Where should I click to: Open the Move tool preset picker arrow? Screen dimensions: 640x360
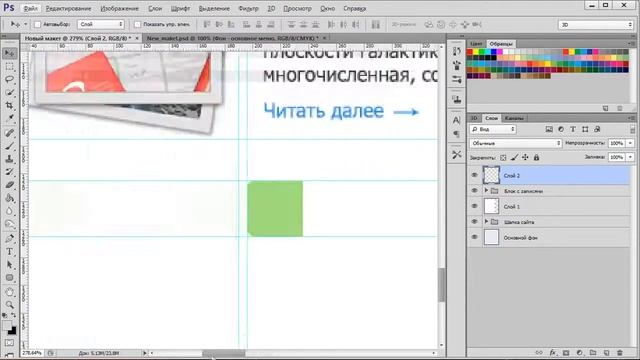tap(25, 24)
